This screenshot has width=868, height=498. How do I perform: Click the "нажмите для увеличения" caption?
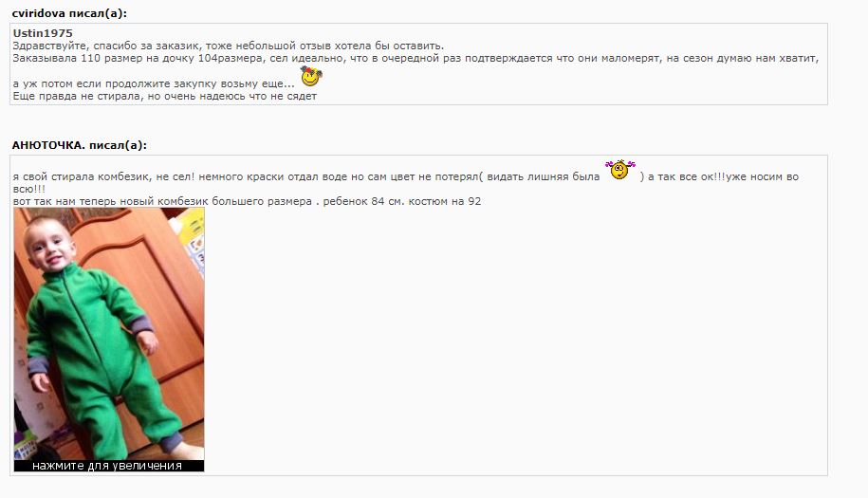pyautogui.click(x=107, y=466)
